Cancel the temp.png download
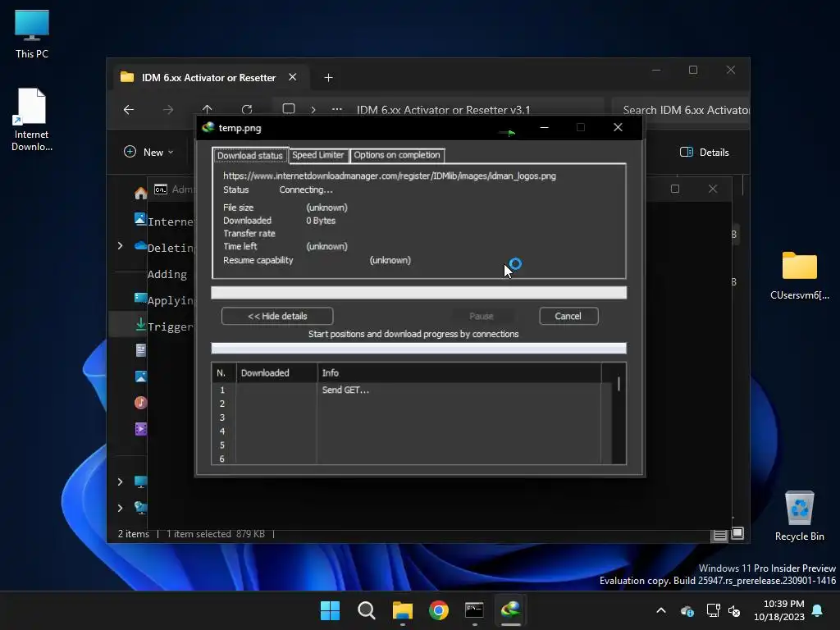840x630 pixels. point(568,316)
